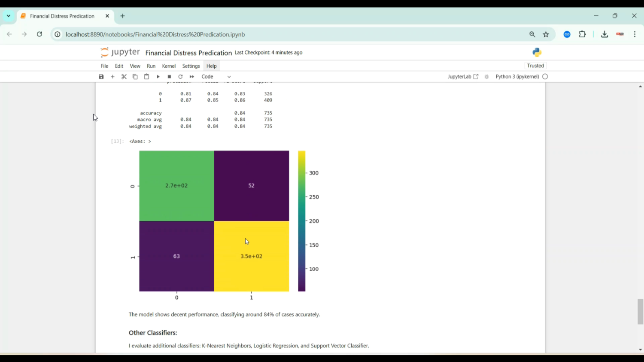Image resolution: width=644 pixels, height=362 pixels.
Task: Open the Run menu
Action: click(x=151, y=66)
